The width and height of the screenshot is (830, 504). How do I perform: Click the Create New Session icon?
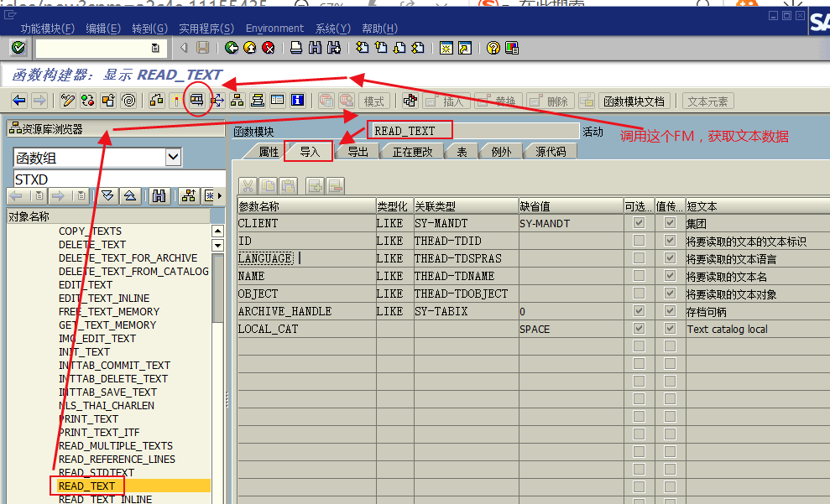[x=446, y=48]
